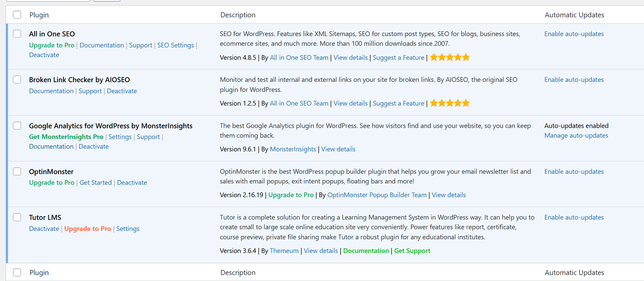This screenshot has width=644, height=281.
Task: Check the Tutor LMS plugin checkbox
Action: click(17, 217)
